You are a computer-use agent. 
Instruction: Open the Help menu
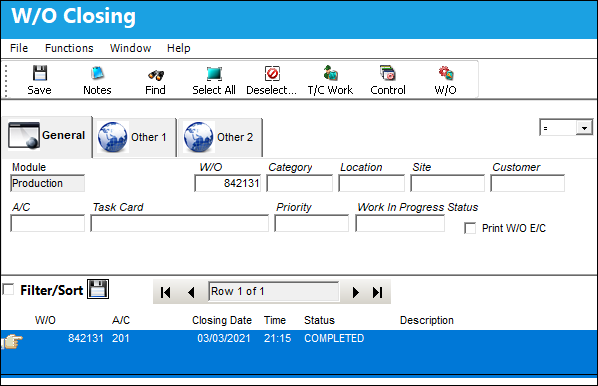point(178,48)
